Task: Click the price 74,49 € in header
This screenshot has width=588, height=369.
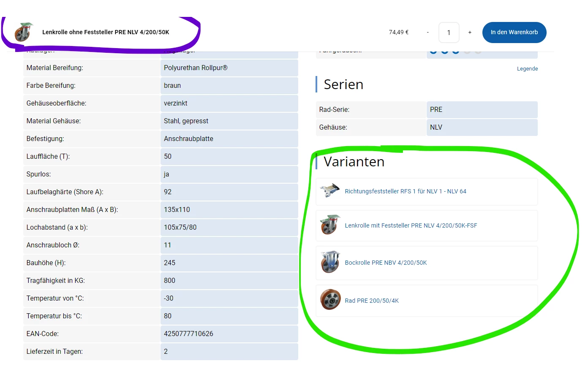Action: [x=399, y=32]
